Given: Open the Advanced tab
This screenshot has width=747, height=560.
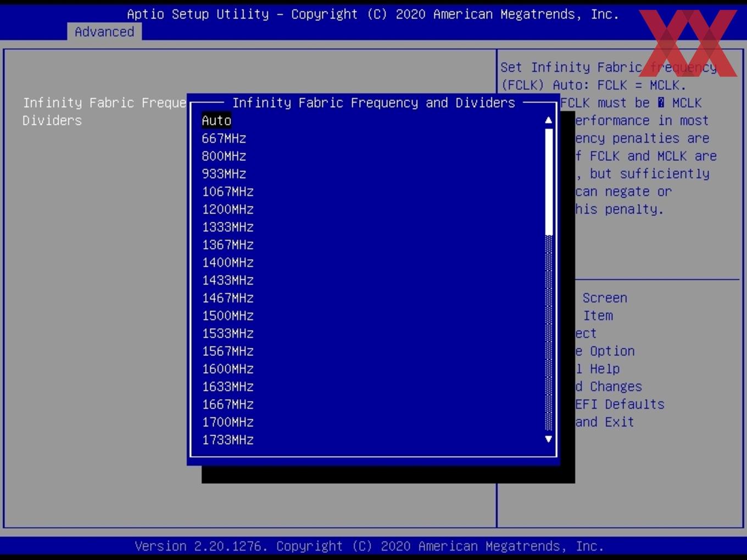Looking at the screenshot, I should coord(104,32).
